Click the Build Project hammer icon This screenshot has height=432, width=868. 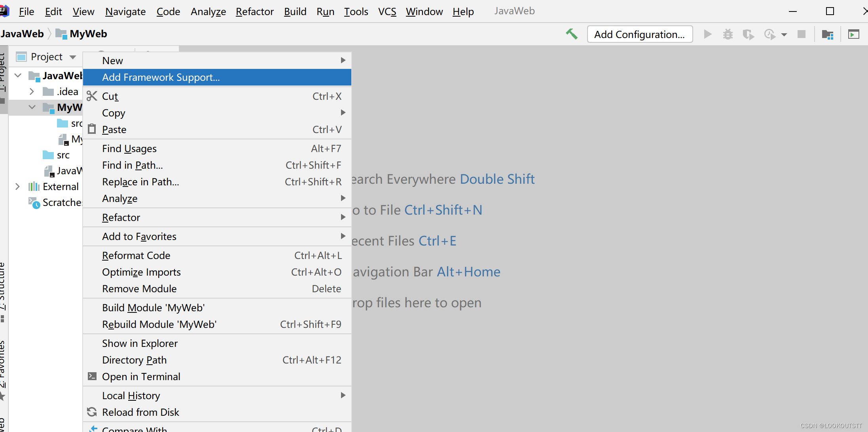coord(572,34)
